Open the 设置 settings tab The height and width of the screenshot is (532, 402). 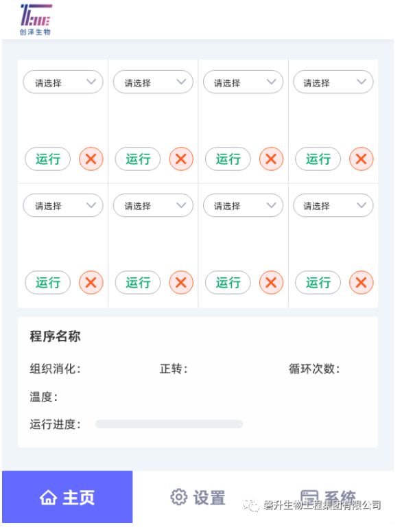click(198, 498)
